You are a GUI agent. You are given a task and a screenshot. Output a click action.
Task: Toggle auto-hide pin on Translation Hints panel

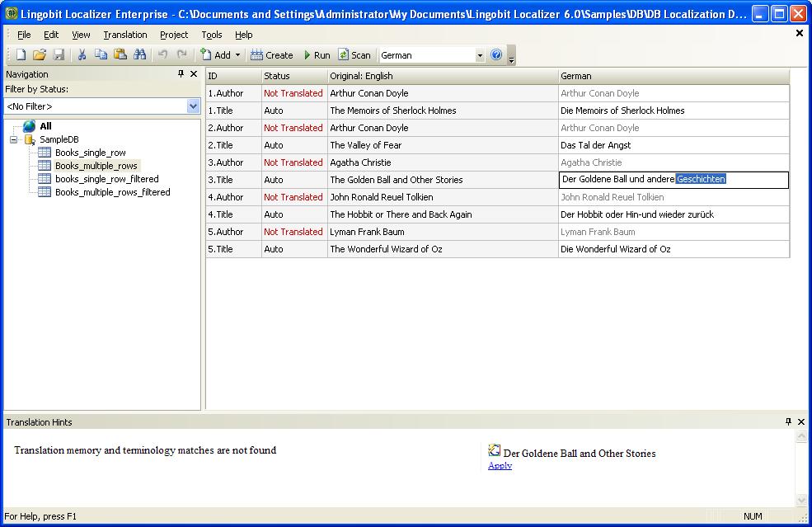(x=787, y=421)
